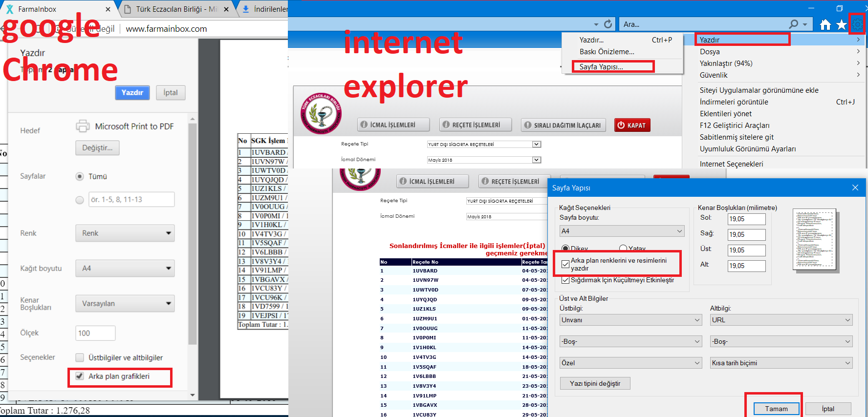Enable Üstbilgiler ve altbilgiler checkbox
The height and width of the screenshot is (417, 868).
pos(80,357)
